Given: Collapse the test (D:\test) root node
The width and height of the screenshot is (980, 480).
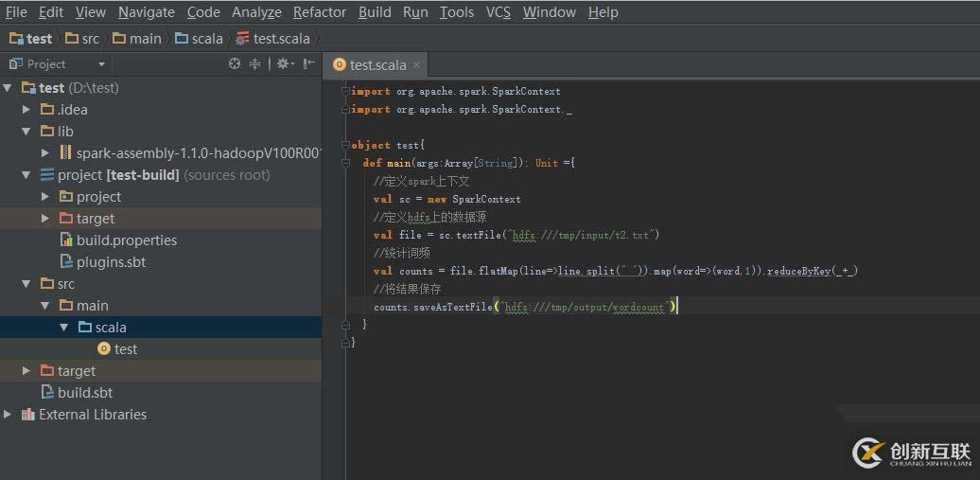Looking at the screenshot, I should pyautogui.click(x=8, y=88).
